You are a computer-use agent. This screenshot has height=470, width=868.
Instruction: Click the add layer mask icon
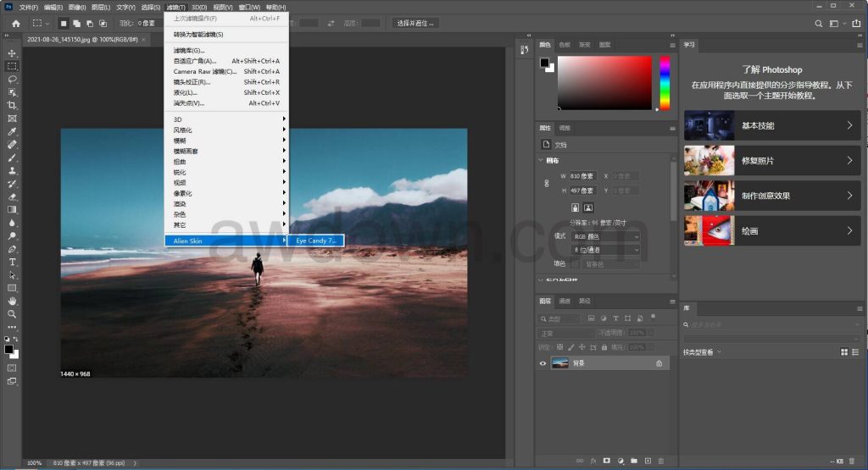point(606,461)
